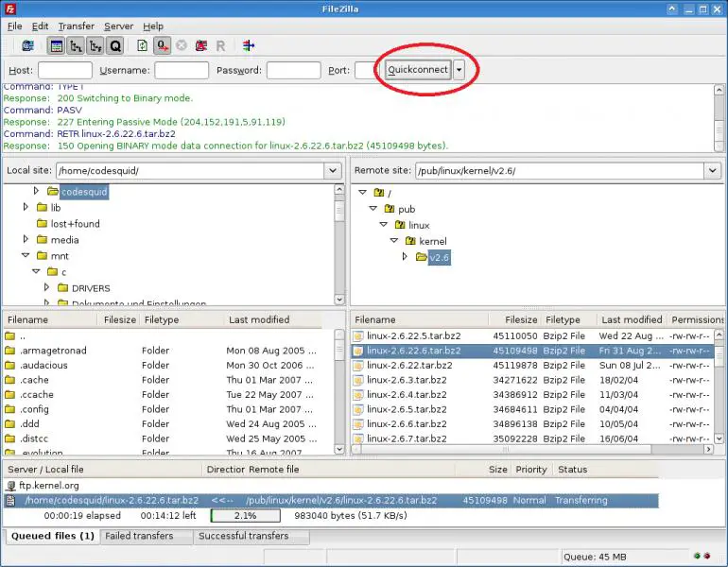
Task: Expand the media folder in local tree
Action: tap(26, 239)
